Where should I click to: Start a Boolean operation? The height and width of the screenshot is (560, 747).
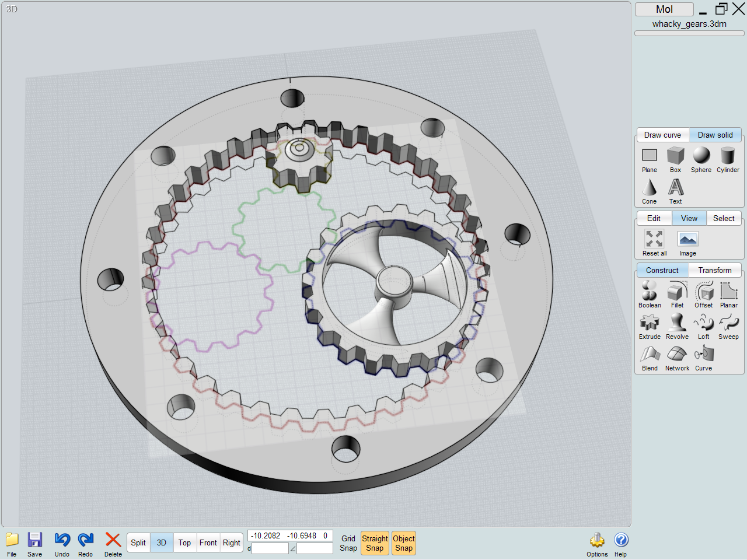649,293
